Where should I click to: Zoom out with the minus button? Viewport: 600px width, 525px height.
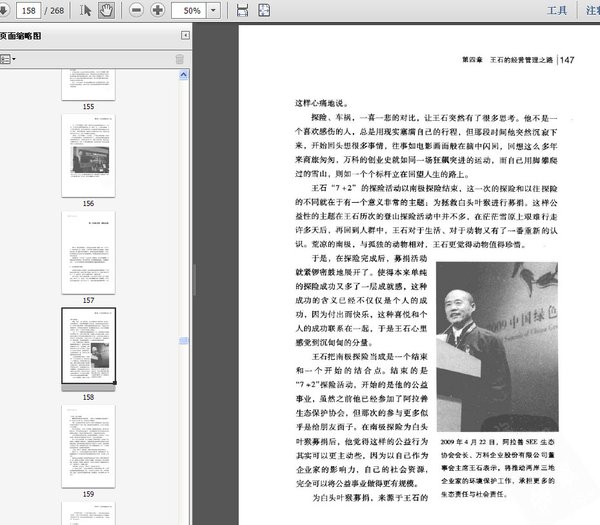135,10
